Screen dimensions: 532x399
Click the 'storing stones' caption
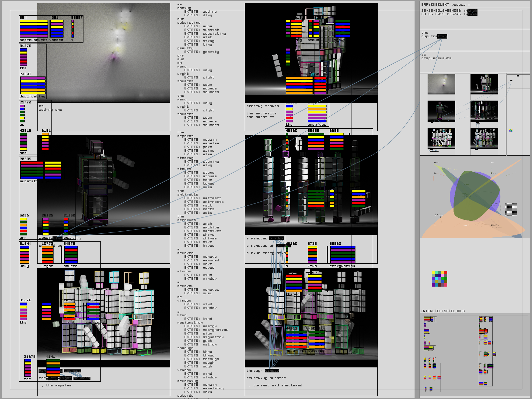(262, 106)
